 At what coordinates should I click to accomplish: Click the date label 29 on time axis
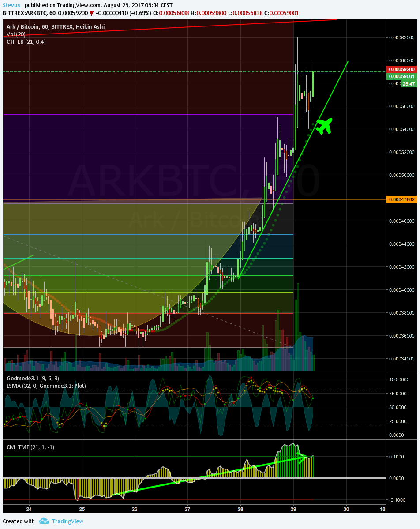coord(293,509)
